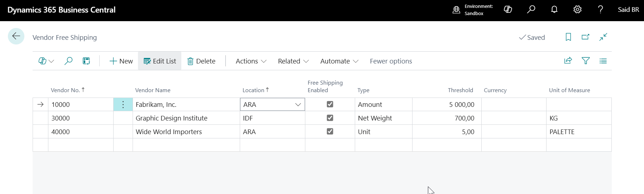This screenshot has height=194, width=644.
Task: Open the Actions menu
Action: pos(251,61)
